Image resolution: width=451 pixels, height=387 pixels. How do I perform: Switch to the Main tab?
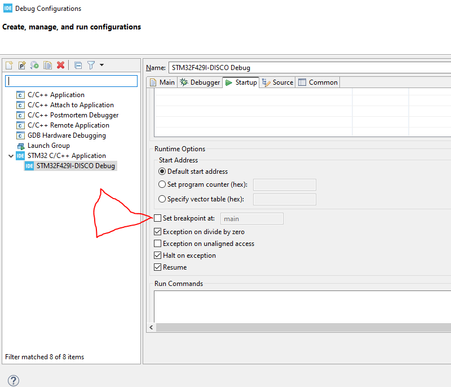click(162, 82)
